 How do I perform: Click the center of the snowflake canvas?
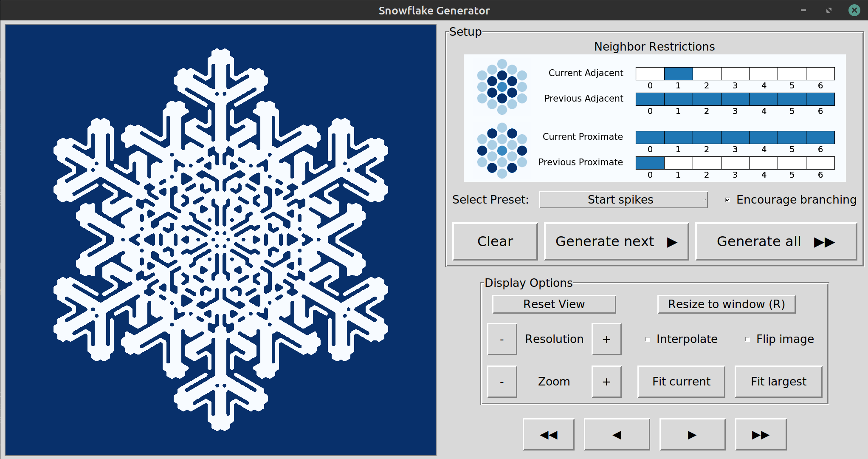tap(220, 240)
